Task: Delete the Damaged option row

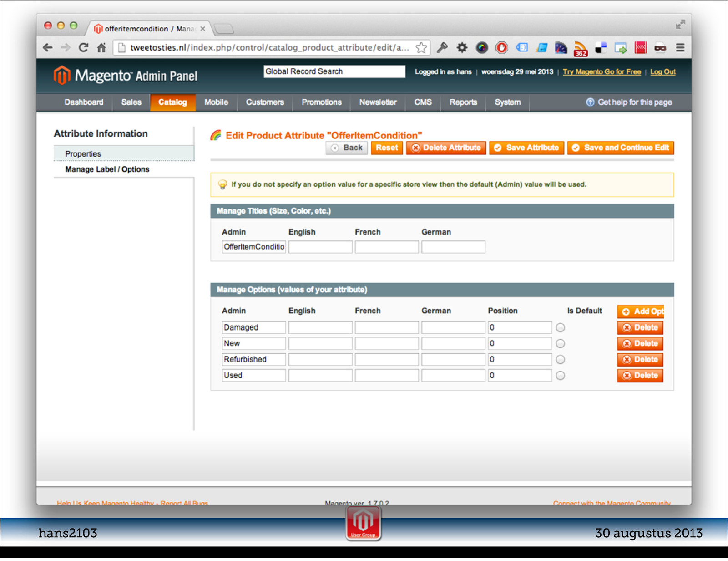Action: [640, 328]
